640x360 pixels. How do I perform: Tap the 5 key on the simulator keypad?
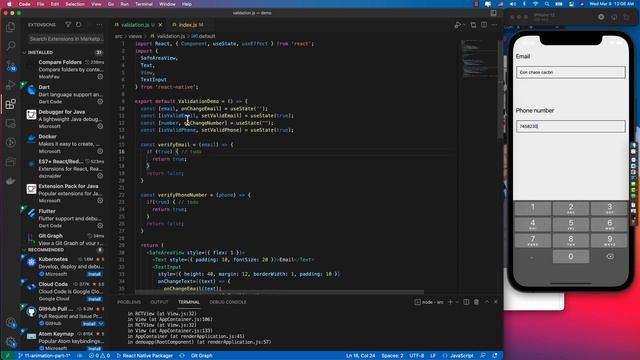tap(571, 224)
